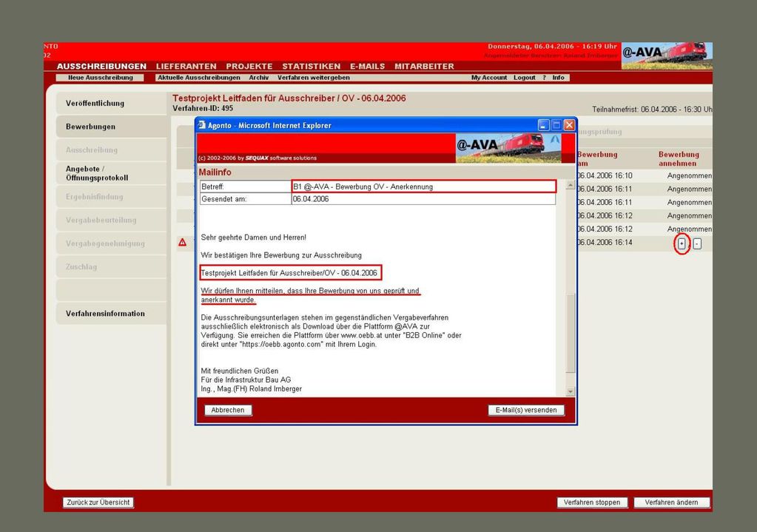Click the minus icon to reject application

click(697, 243)
